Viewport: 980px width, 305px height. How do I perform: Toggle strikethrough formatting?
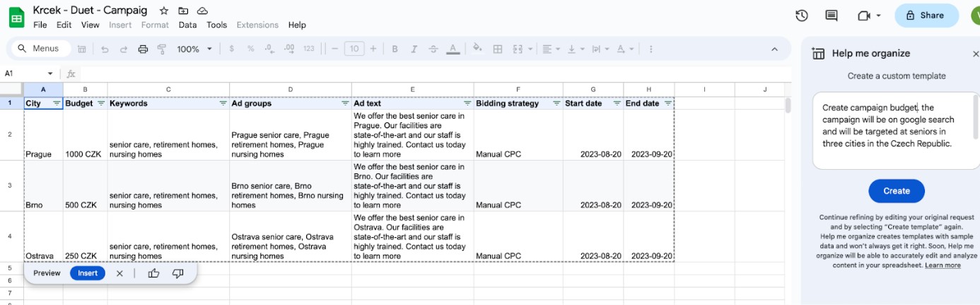[x=433, y=50]
